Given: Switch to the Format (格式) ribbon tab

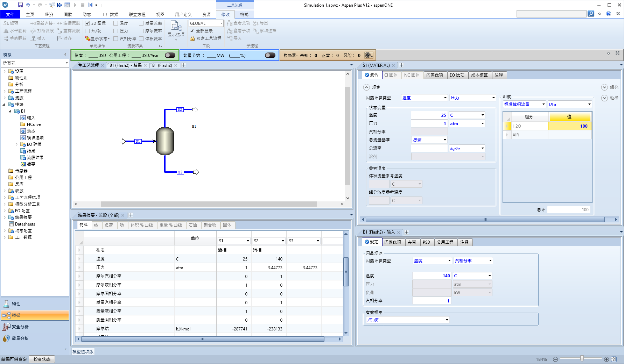Looking at the screenshot, I should 244,14.
